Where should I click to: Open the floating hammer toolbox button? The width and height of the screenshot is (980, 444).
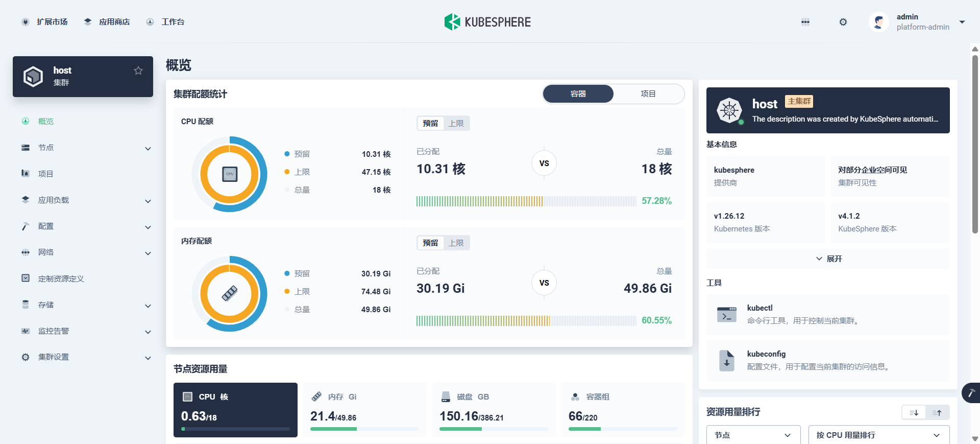tap(971, 393)
